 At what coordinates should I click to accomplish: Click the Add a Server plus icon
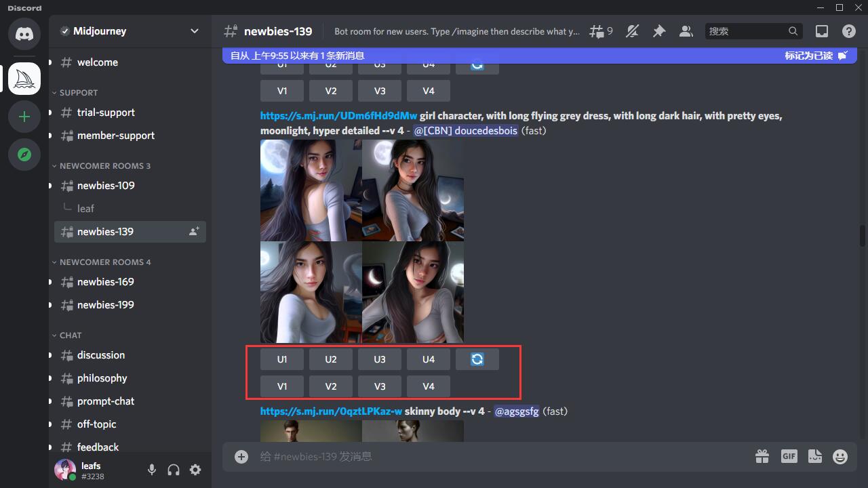click(x=24, y=117)
